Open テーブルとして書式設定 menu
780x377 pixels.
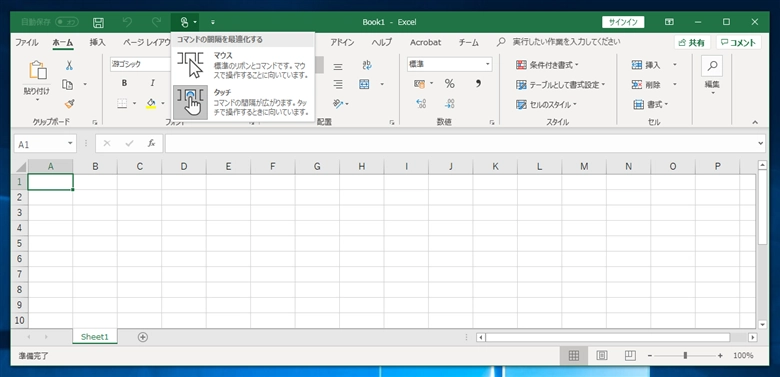click(x=561, y=85)
